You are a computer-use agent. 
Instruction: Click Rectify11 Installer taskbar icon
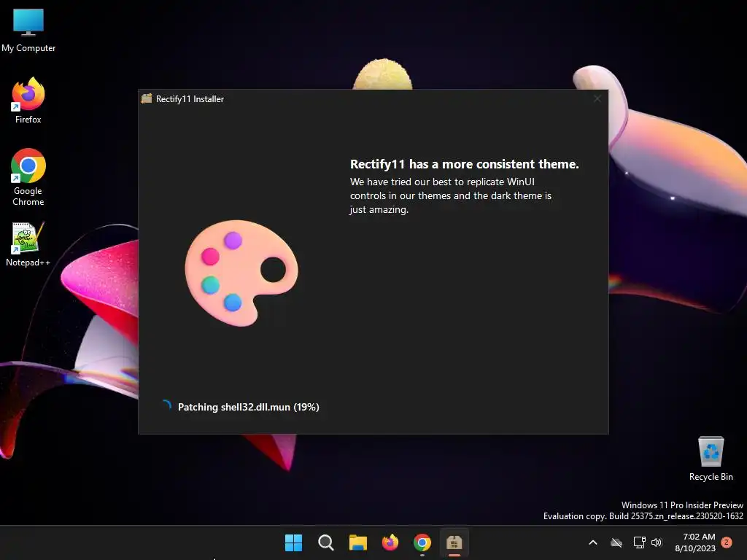454,542
